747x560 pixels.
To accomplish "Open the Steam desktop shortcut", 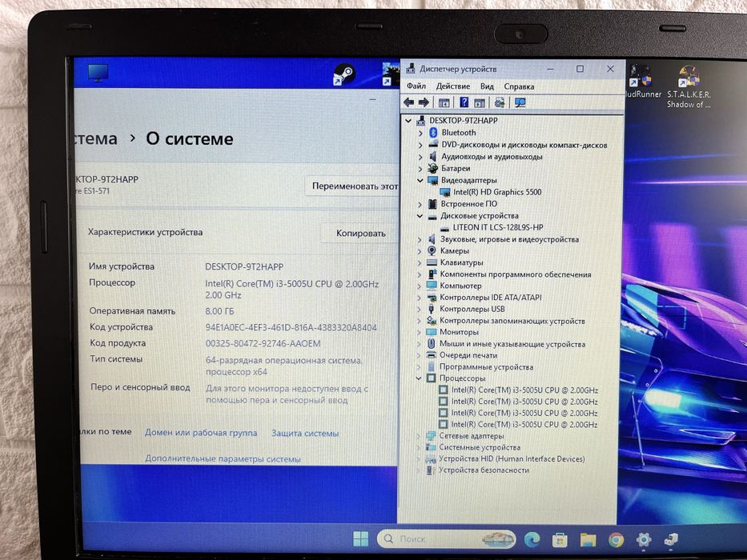I will click(x=344, y=74).
